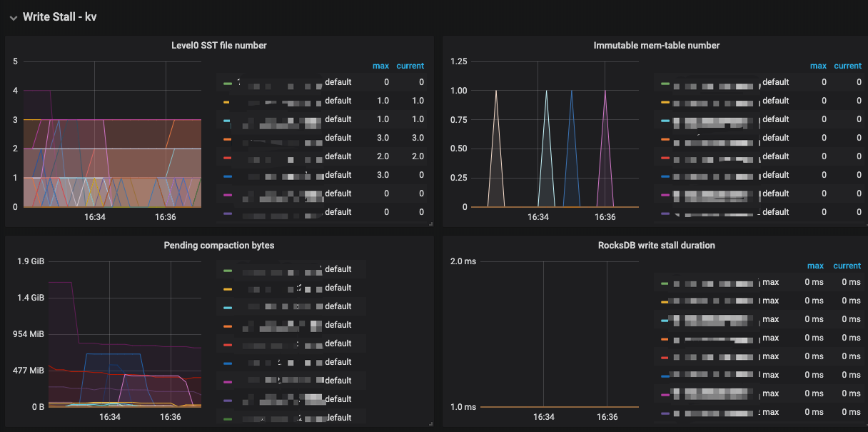
Task: Click cyan series color icon in Level0 SST legend
Action: pyautogui.click(x=228, y=120)
